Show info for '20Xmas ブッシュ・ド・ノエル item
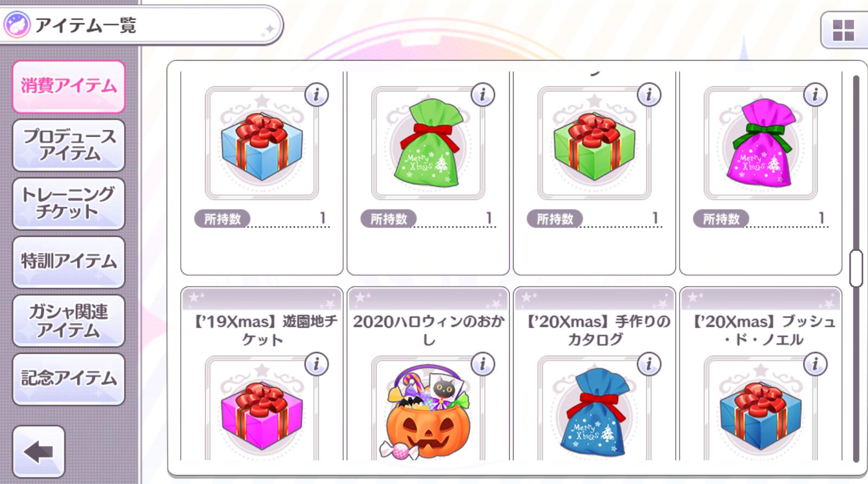The width and height of the screenshot is (868, 484). click(815, 364)
